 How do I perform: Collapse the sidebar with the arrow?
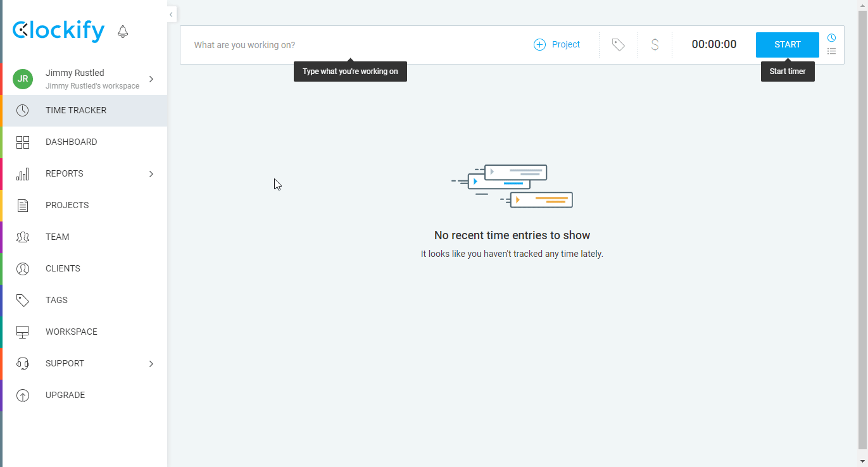coord(171,15)
